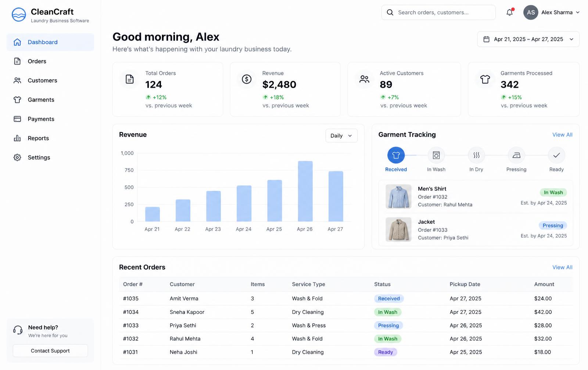Viewport: 588px width, 370px height.
Task: Click the Total Orders document icon
Action: (x=130, y=79)
